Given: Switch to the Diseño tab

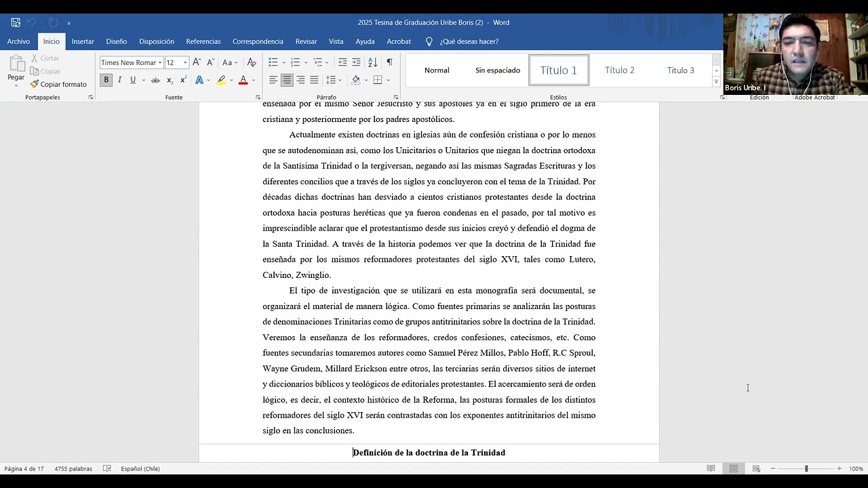Looking at the screenshot, I should pyautogui.click(x=117, y=41).
